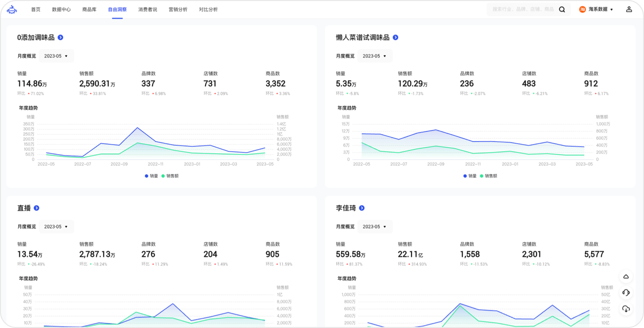Toggle 销售额 legend in 0添加调味品 chart

(x=170, y=176)
